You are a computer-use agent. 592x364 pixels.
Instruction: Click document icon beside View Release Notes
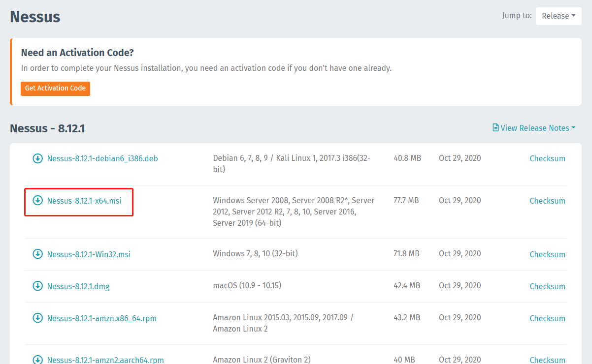496,127
